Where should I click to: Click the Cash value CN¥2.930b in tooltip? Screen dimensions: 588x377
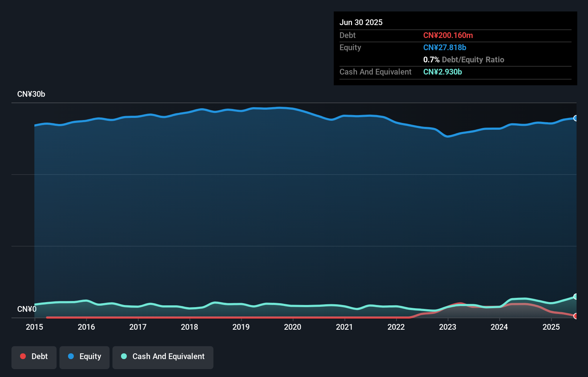(x=443, y=72)
